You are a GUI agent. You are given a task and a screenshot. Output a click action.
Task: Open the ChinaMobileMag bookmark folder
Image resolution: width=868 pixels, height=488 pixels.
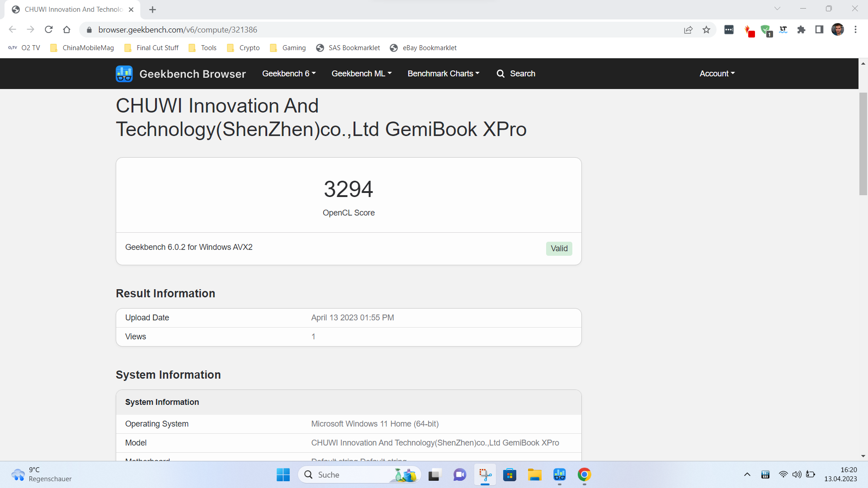pyautogui.click(x=82, y=48)
